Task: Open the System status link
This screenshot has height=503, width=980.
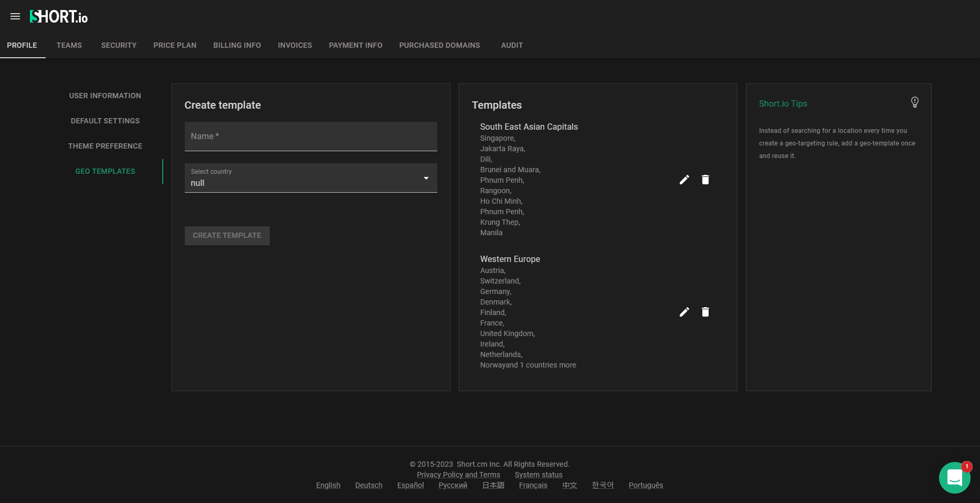Action: (539, 475)
